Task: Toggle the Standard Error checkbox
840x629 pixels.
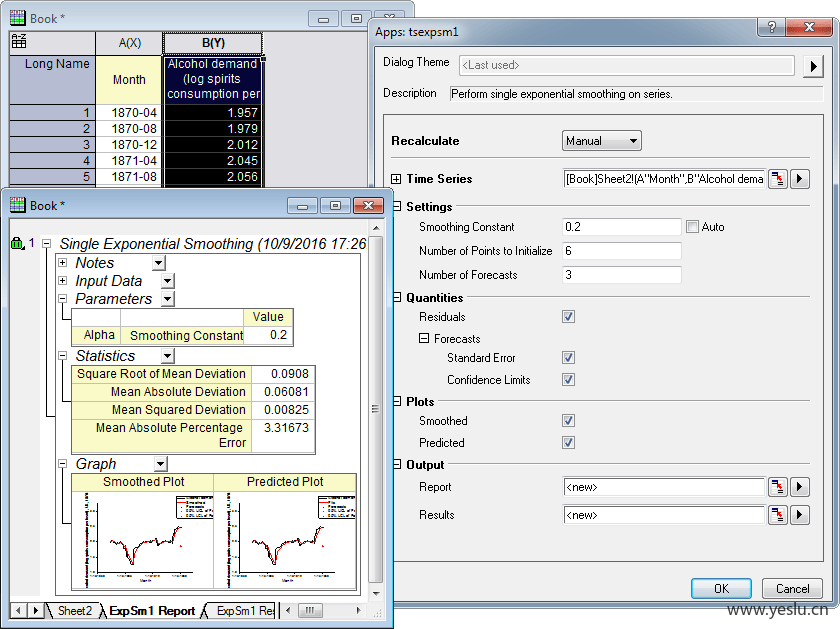Action: tap(568, 357)
